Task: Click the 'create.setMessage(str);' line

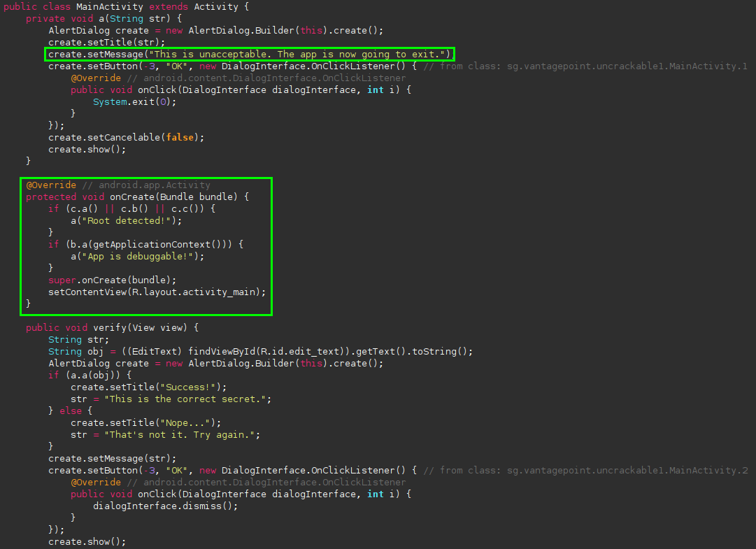Action: 113,458
